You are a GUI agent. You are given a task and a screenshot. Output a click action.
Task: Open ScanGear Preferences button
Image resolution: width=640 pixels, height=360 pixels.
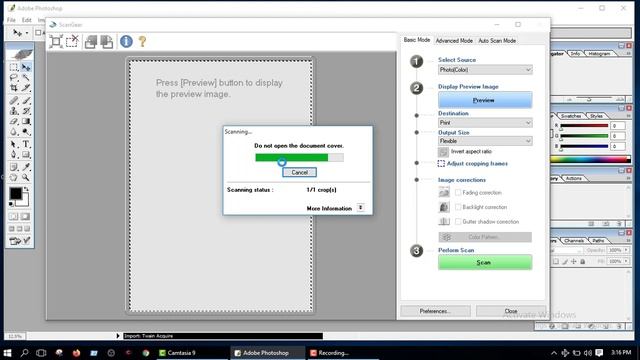435,311
